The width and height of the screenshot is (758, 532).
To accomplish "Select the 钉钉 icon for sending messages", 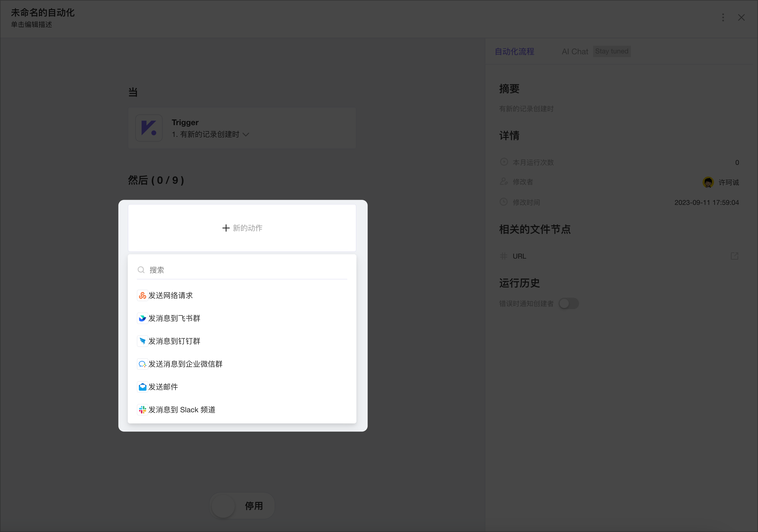I will pyautogui.click(x=142, y=341).
